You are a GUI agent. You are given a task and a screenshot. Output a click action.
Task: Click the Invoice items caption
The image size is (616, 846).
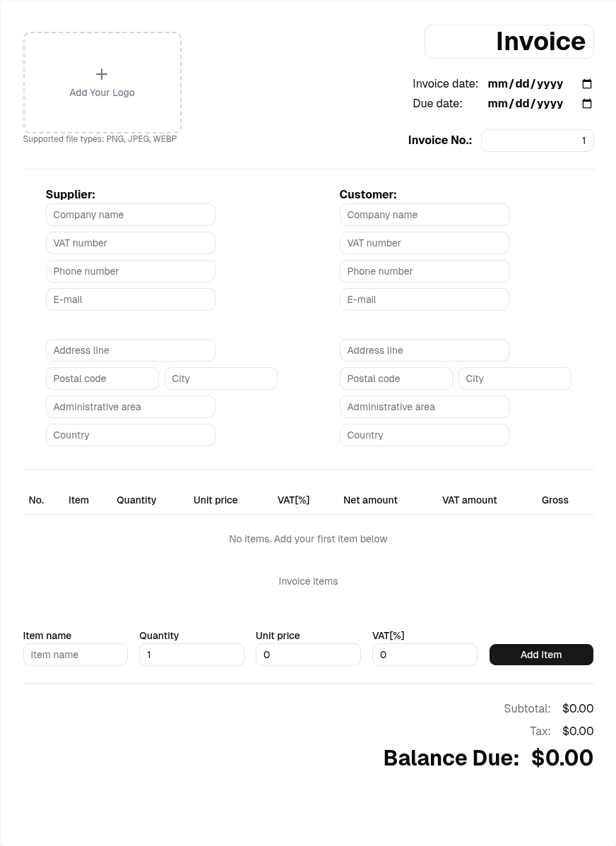(x=308, y=581)
